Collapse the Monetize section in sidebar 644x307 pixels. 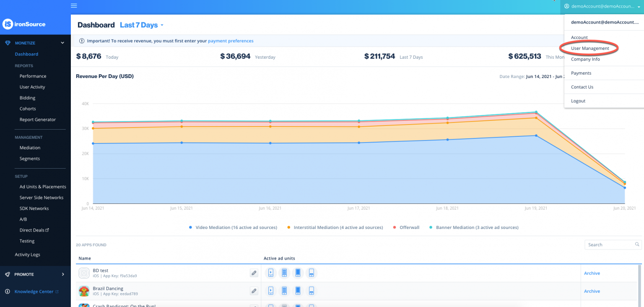click(x=62, y=43)
